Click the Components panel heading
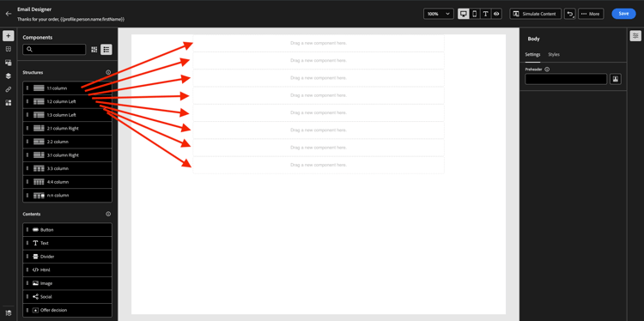The image size is (644, 321). (x=38, y=38)
